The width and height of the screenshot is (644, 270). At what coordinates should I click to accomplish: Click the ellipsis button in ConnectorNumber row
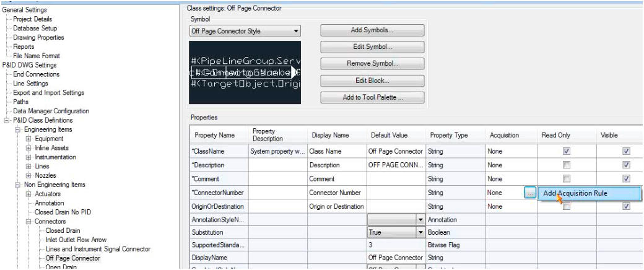coord(530,193)
